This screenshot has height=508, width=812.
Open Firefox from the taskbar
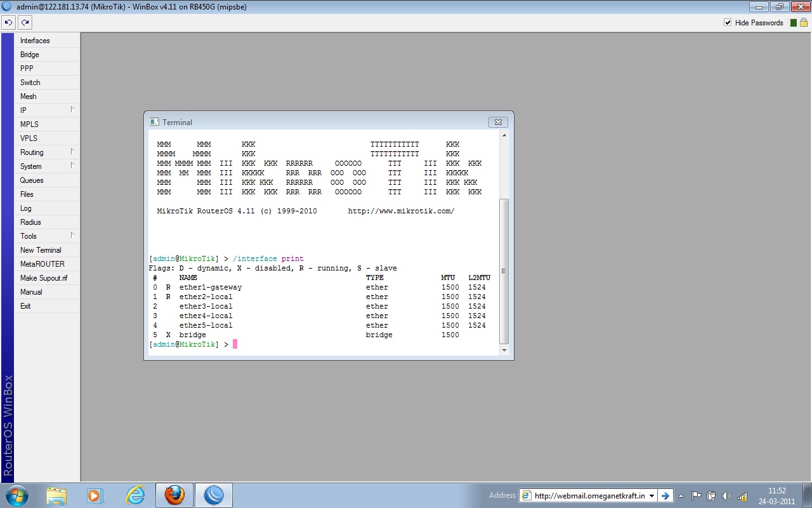[174, 495]
